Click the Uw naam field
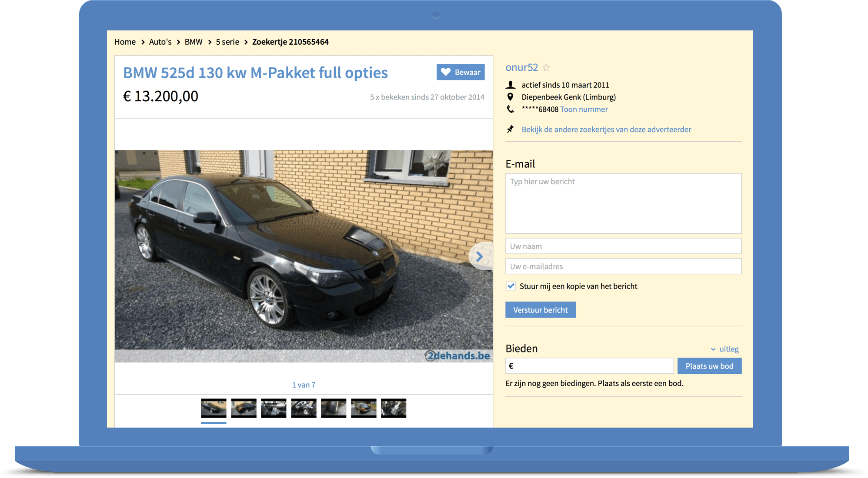Viewport: 868px width, 478px height. coord(623,246)
